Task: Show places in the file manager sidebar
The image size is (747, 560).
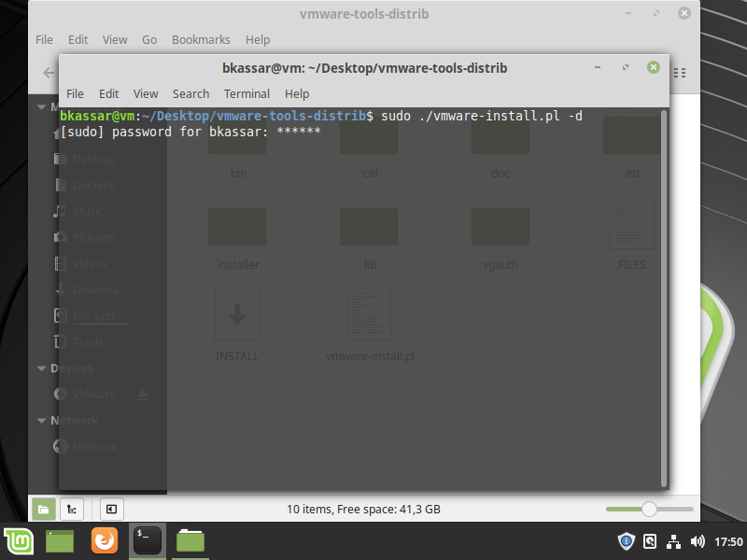Action: coord(43,510)
